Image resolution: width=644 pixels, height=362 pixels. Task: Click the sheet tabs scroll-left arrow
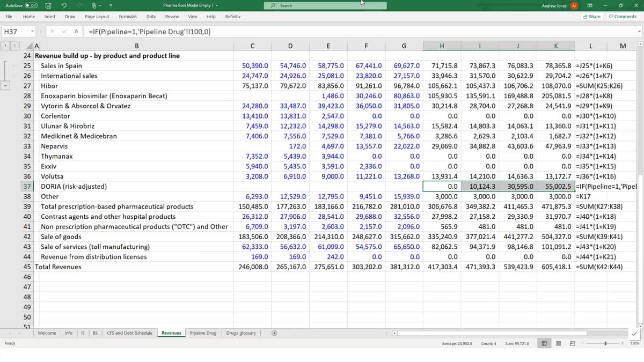(9, 333)
